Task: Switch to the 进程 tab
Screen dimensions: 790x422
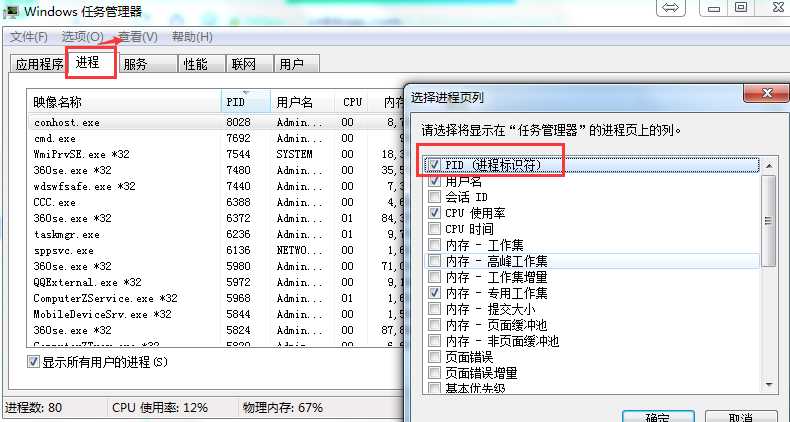Action: click(x=90, y=62)
